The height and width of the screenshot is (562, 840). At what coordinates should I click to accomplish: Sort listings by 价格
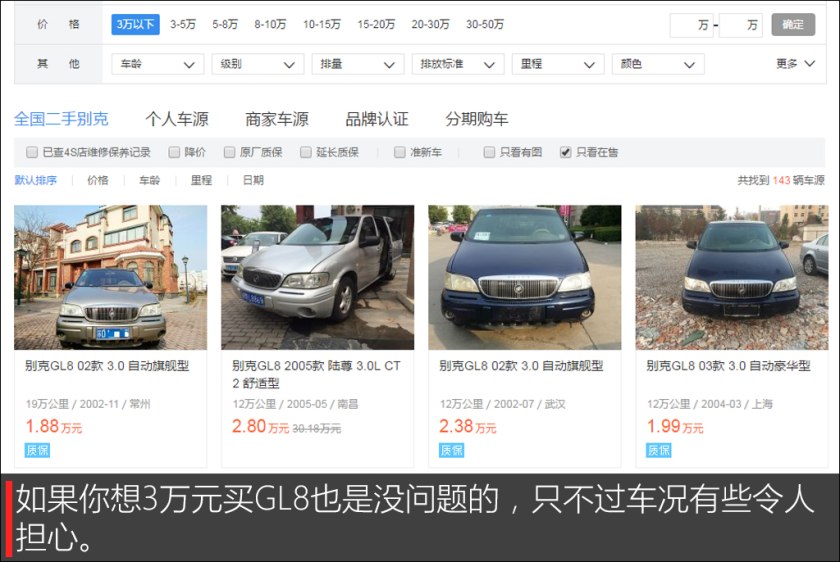coord(98,181)
